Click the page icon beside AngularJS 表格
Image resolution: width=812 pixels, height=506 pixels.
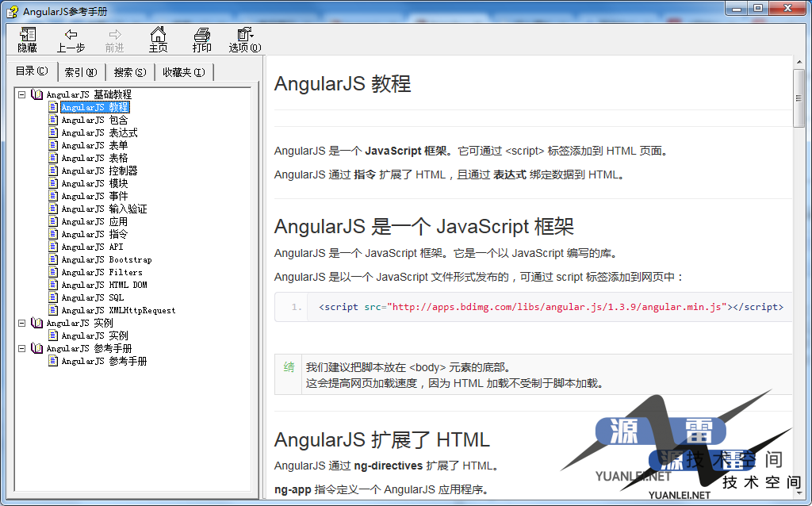pos(53,158)
